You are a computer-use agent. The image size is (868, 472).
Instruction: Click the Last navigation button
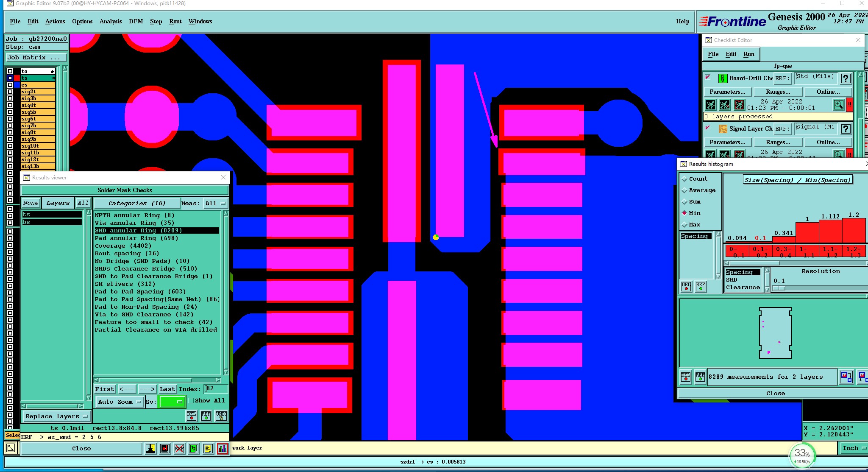click(x=167, y=389)
